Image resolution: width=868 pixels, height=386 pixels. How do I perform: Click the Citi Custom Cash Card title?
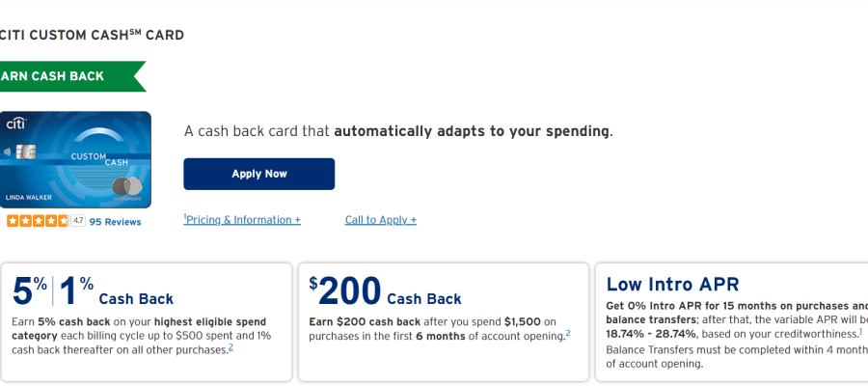(x=92, y=35)
